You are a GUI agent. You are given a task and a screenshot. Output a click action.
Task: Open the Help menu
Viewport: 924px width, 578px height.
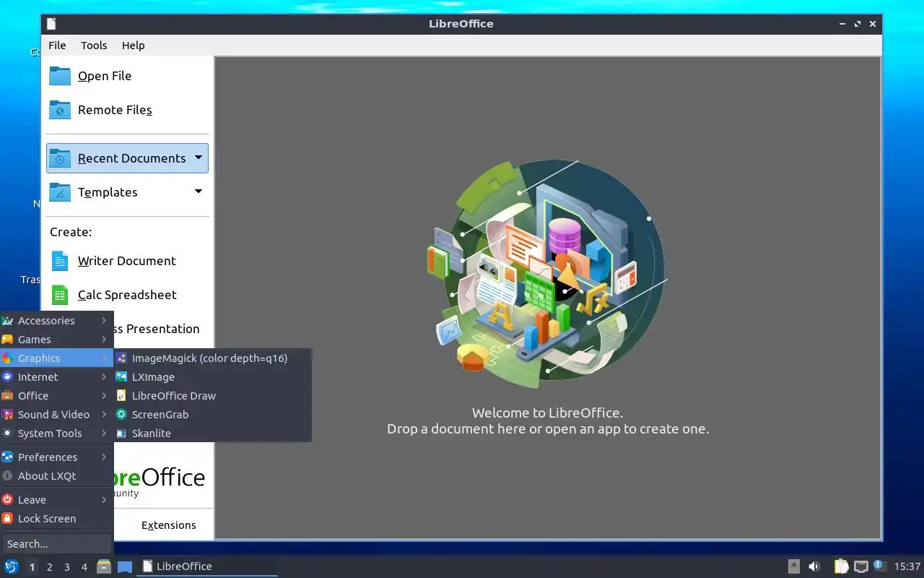click(x=133, y=45)
